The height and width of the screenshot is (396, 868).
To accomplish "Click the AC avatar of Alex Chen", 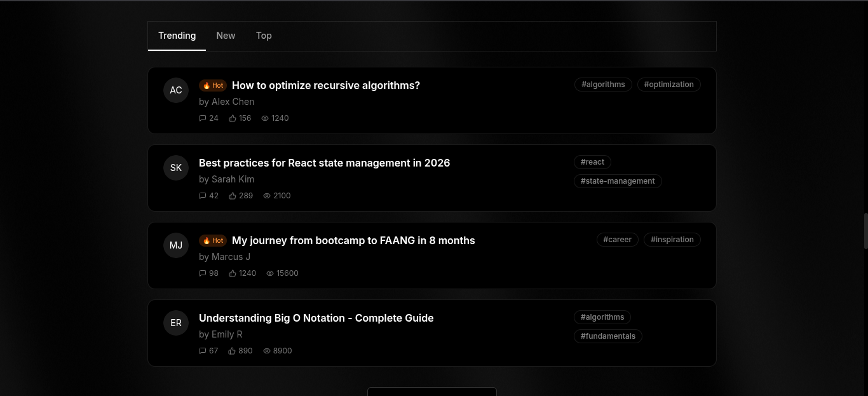I will [x=176, y=90].
